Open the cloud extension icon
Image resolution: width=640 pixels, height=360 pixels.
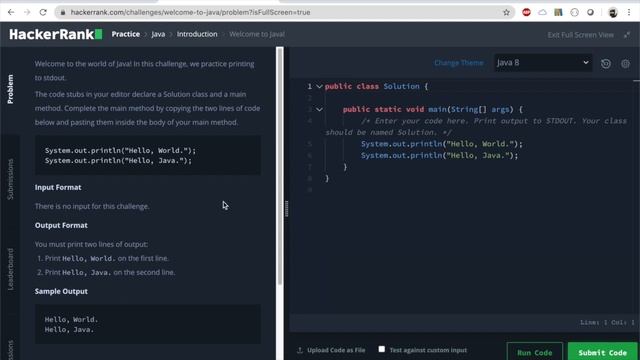[542, 12]
